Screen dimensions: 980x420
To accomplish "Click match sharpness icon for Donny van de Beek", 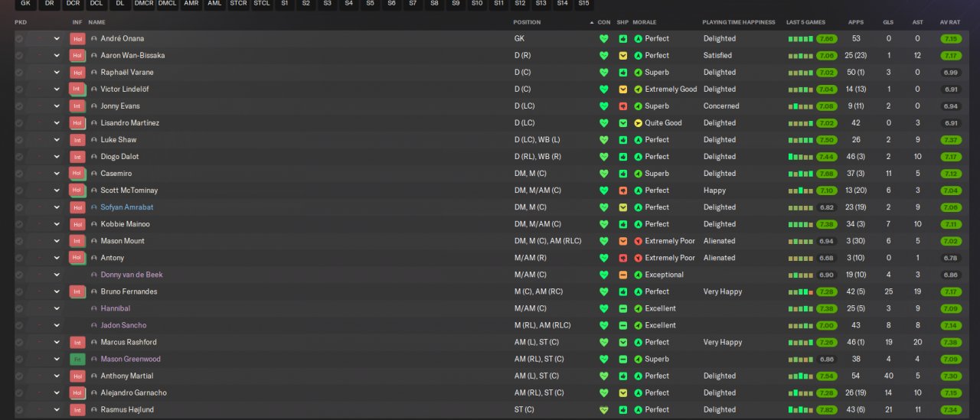I will click(623, 275).
